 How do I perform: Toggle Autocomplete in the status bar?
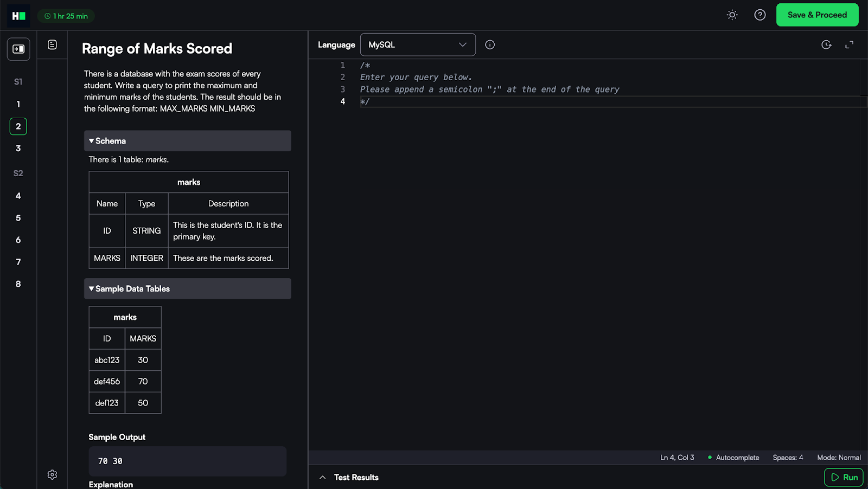[733, 458]
